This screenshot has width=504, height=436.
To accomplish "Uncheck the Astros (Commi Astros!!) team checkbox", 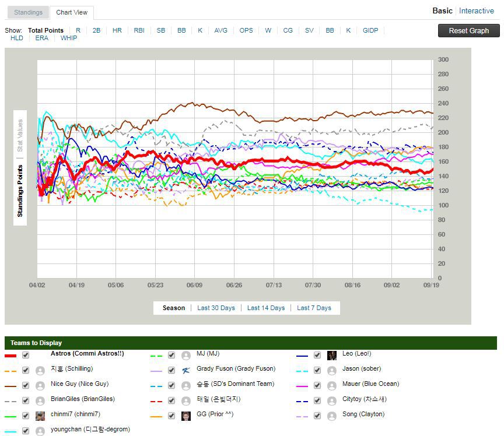I will pos(26,355).
